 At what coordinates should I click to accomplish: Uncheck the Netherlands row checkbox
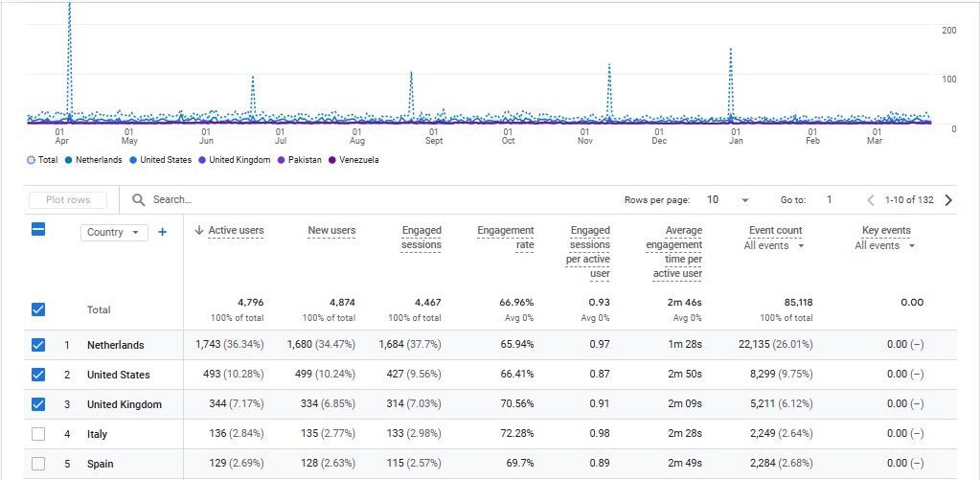(x=38, y=345)
